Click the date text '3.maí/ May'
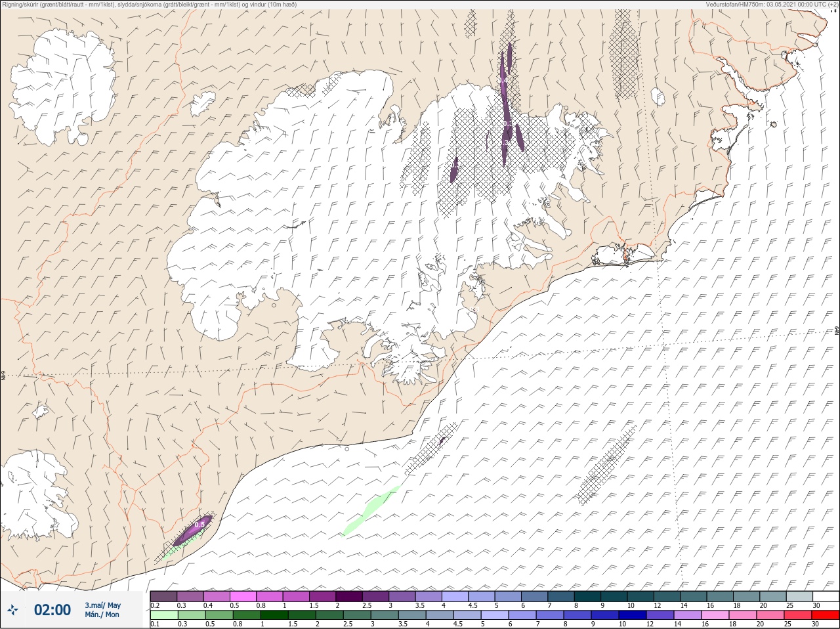 click(102, 605)
